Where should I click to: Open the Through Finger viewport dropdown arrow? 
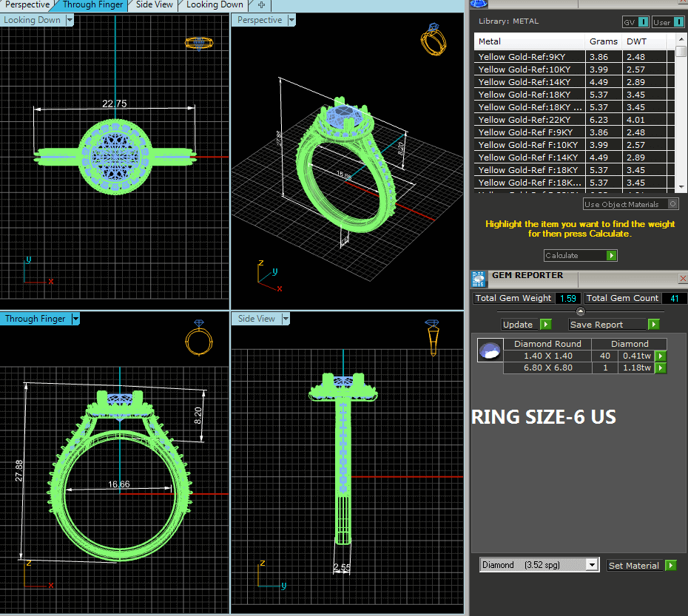point(75,319)
